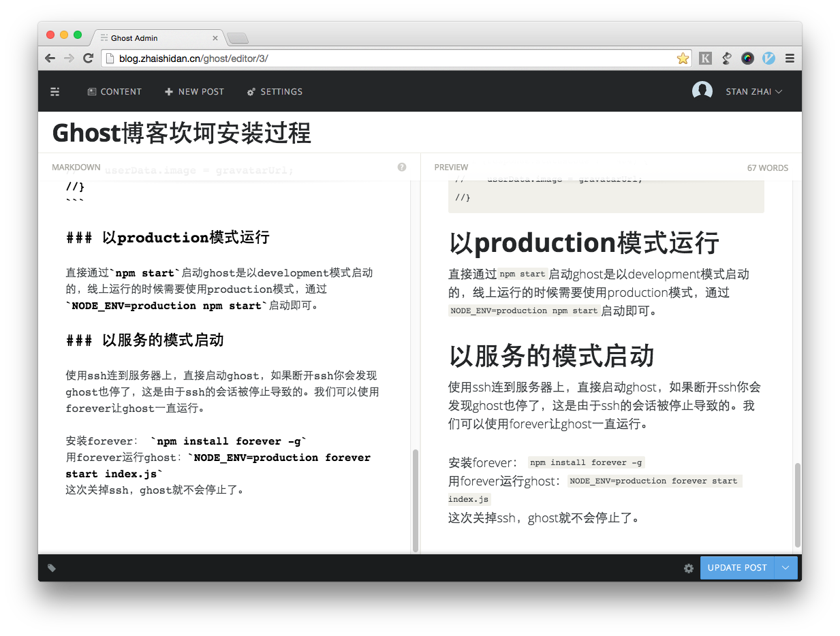Click the blue Vimeo-style extension icon
Screen dimensions: 840x636
tap(768, 59)
